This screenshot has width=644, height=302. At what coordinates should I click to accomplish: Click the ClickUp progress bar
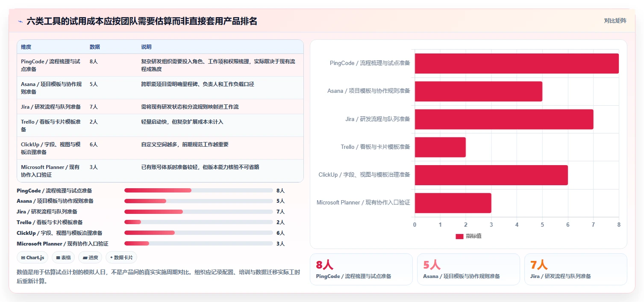pos(198,233)
